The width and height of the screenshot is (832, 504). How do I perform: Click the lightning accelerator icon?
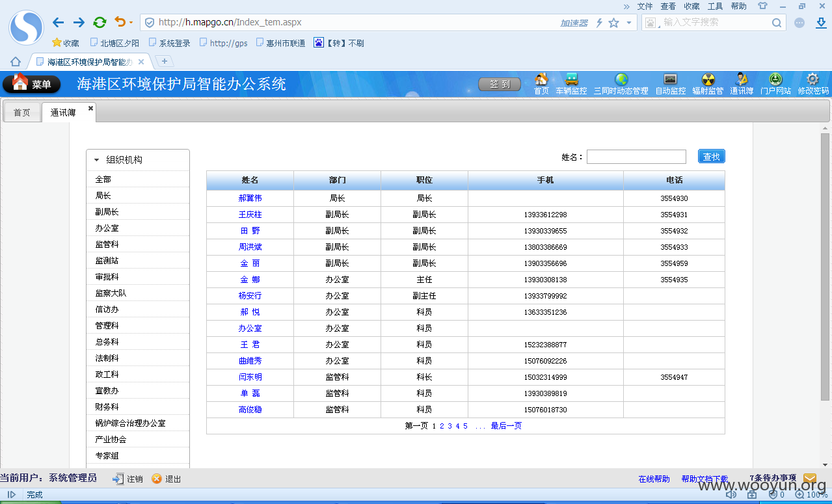(600, 23)
